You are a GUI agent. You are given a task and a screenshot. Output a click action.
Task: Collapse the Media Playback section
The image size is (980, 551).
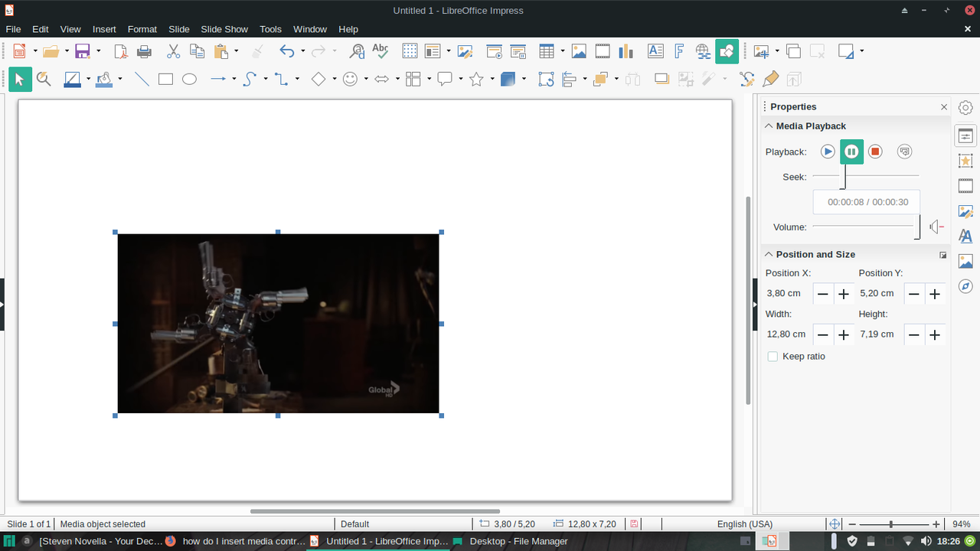coord(768,126)
